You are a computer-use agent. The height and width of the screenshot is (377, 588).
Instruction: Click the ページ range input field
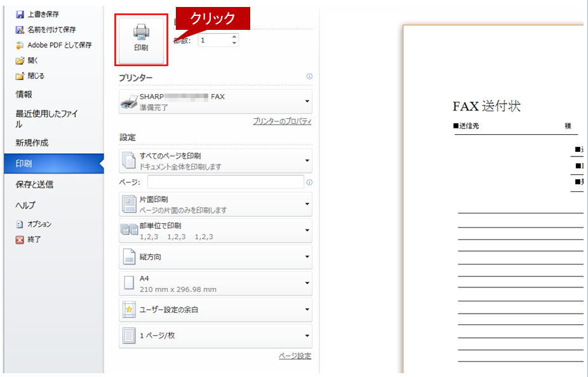point(225,182)
